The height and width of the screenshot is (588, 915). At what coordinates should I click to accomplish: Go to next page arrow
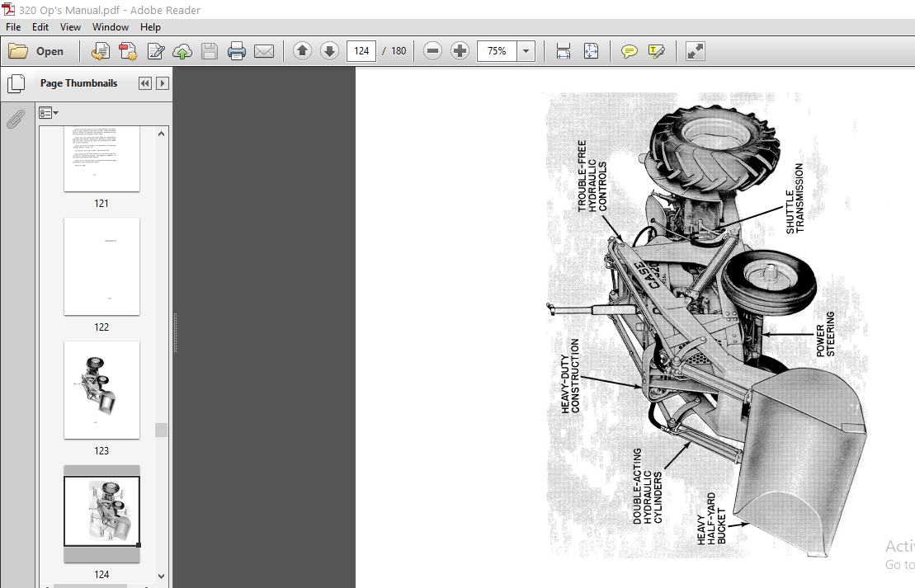330,51
